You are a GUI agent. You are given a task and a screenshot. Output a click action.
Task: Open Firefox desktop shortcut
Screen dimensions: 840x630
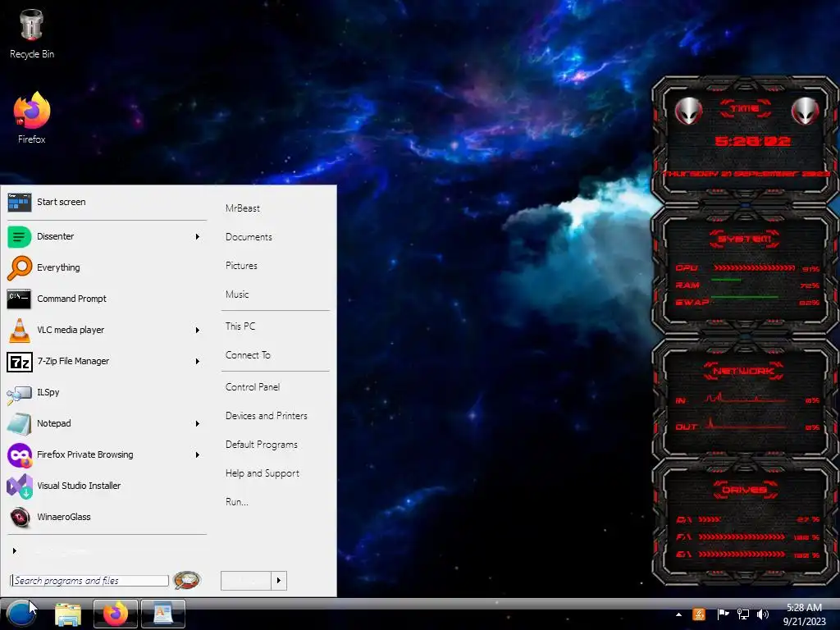[x=32, y=118]
